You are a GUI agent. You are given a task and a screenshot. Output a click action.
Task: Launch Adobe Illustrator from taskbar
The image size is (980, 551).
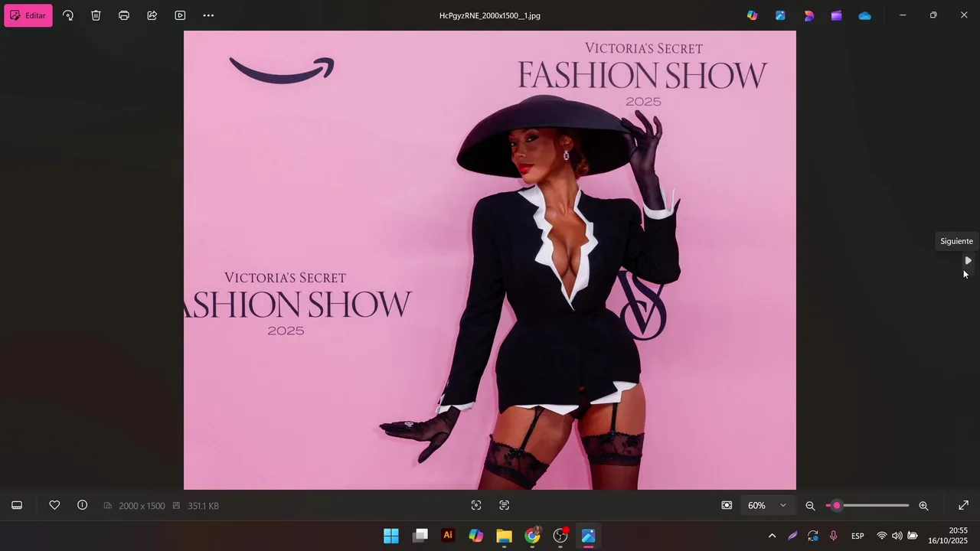pyautogui.click(x=448, y=536)
